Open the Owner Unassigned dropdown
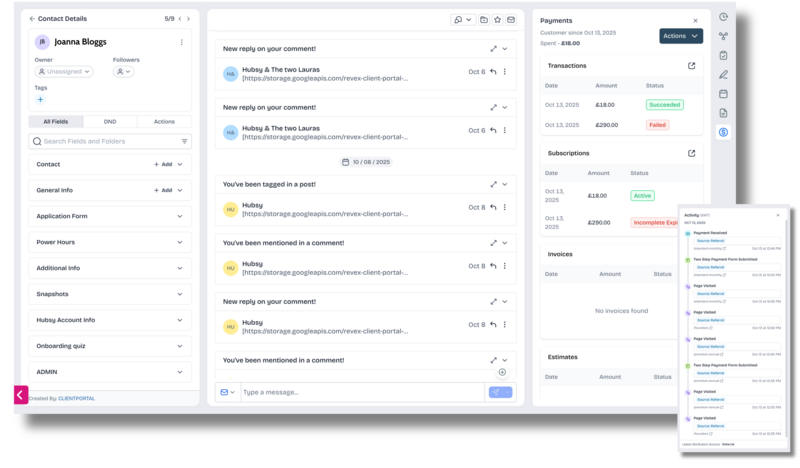800x468 pixels. point(63,72)
